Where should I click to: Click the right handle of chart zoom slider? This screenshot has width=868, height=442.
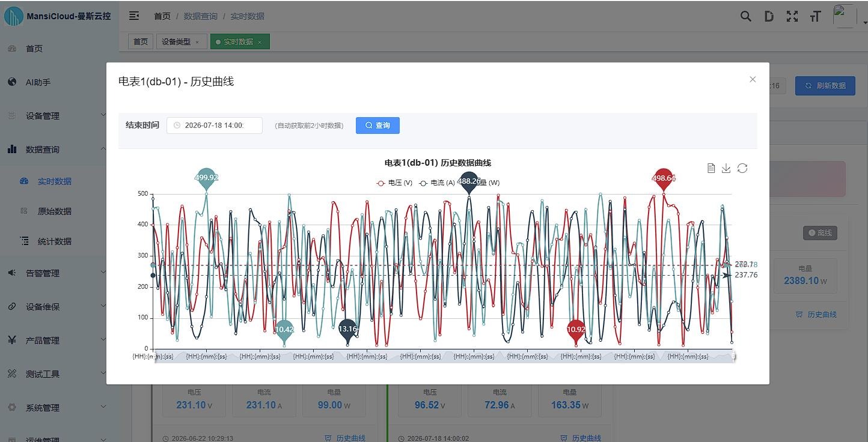(733, 356)
